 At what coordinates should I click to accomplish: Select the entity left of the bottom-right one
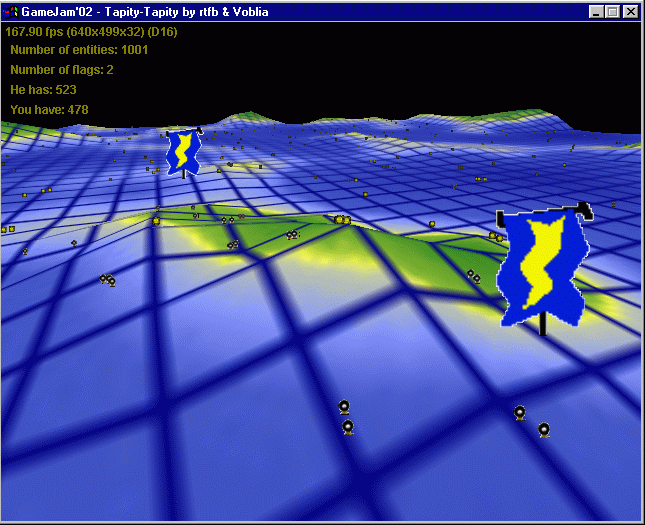pos(520,413)
